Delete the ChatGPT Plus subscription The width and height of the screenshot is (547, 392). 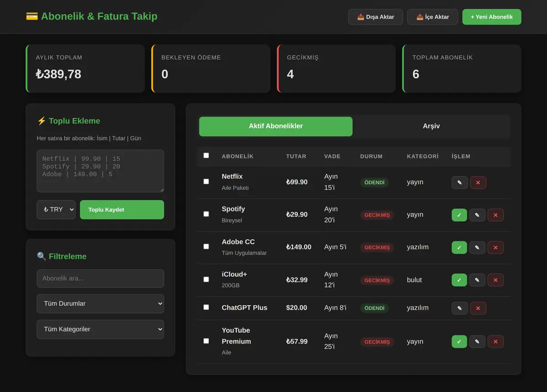click(478, 308)
